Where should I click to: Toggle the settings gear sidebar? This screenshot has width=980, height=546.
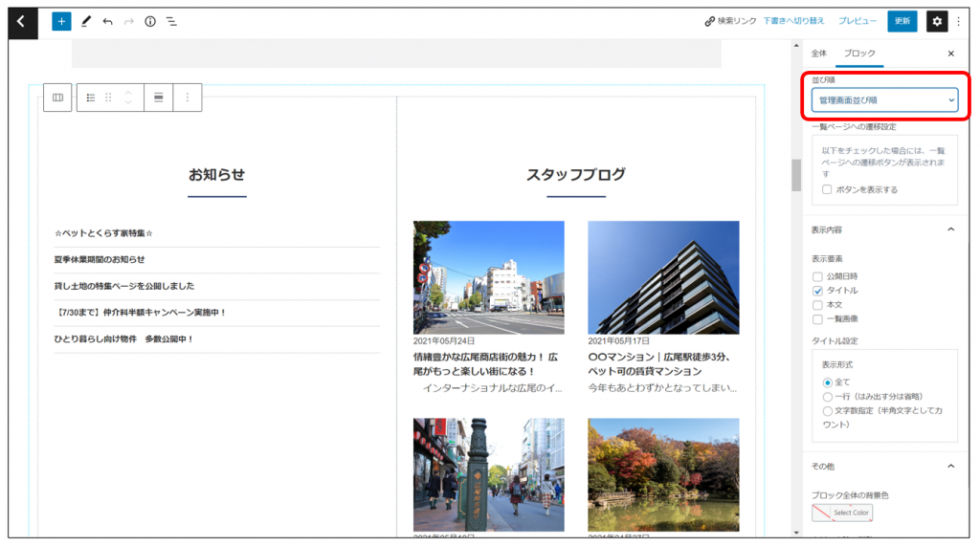(937, 22)
